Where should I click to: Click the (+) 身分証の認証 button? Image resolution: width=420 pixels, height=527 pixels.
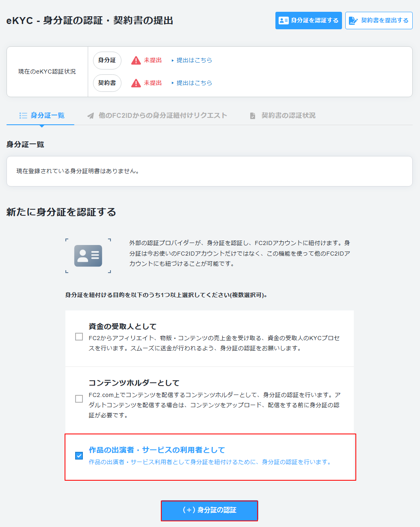[209, 510]
